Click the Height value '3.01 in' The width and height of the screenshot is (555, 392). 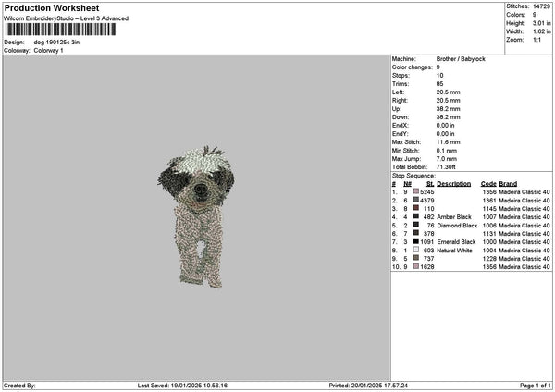(541, 23)
